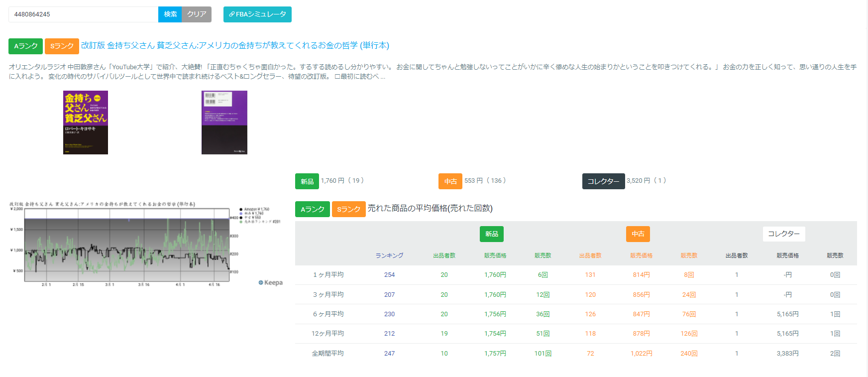The height and width of the screenshot is (377, 868).
Task: Click the dark コレクター badge beside 3,520円
Action: 603,181
